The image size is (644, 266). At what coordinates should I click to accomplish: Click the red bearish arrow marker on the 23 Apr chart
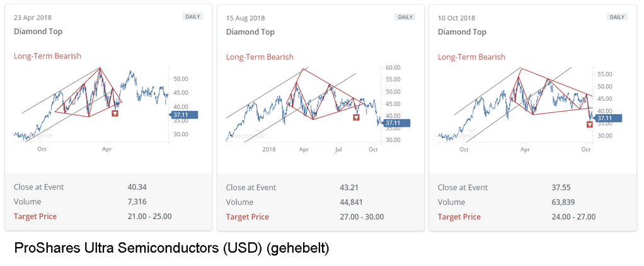[115, 113]
